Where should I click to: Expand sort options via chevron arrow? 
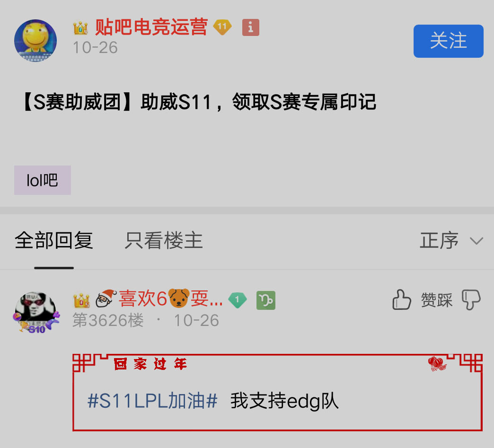(x=476, y=241)
